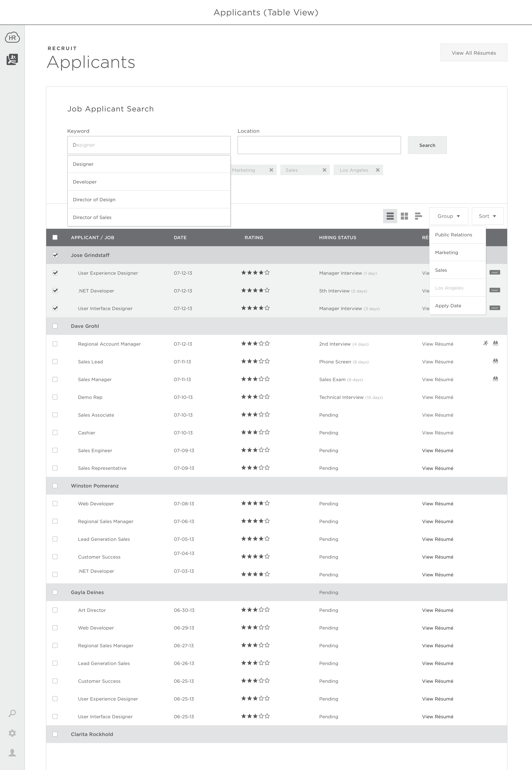The width and height of the screenshot is (532, 770).
Task: Set rating stars for Cashier
Action: 255,432
